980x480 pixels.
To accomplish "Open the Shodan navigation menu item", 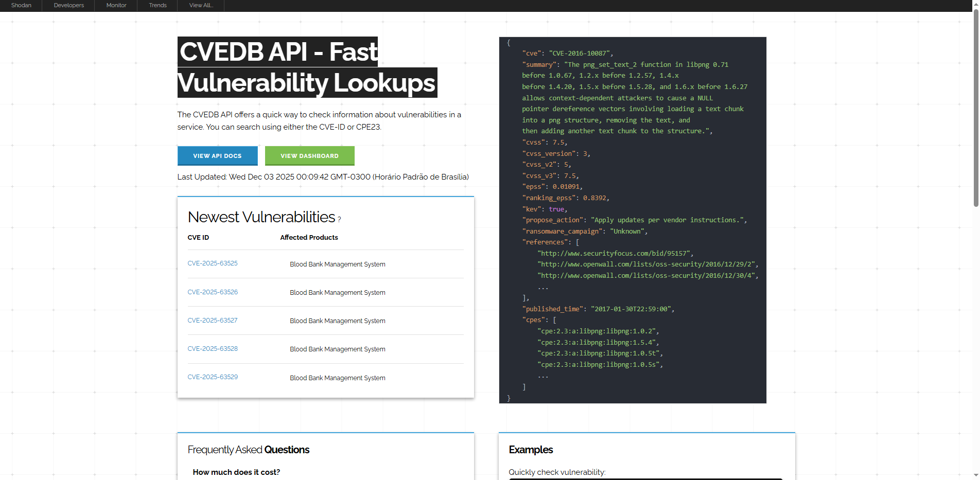I will (x=21, y=5).
